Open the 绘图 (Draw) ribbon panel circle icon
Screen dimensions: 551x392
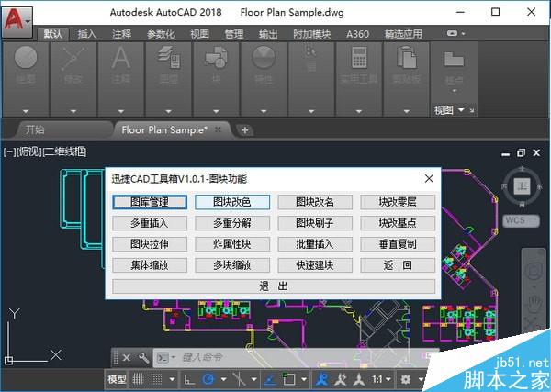(26, 57)
